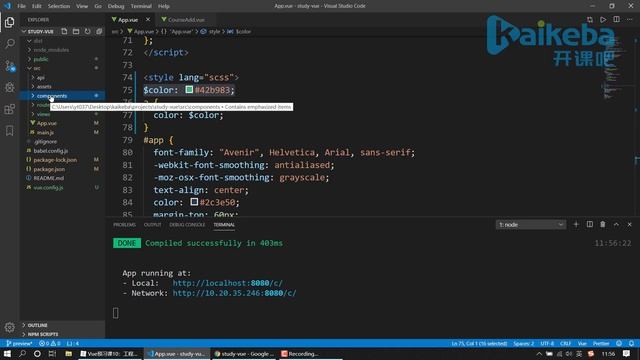Viewport: 640px width, 360px height.
Task: Open the Selection menu
Action: click(x=59, y=6)
